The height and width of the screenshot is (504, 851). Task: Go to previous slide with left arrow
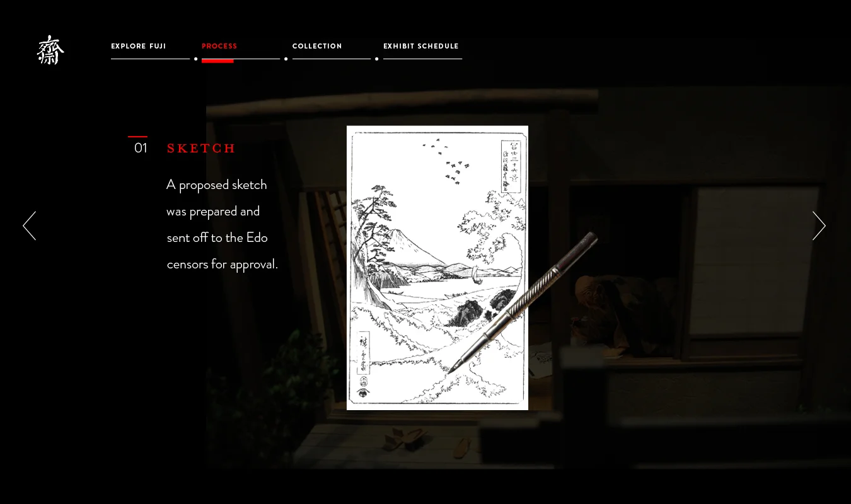coord(30,226)
